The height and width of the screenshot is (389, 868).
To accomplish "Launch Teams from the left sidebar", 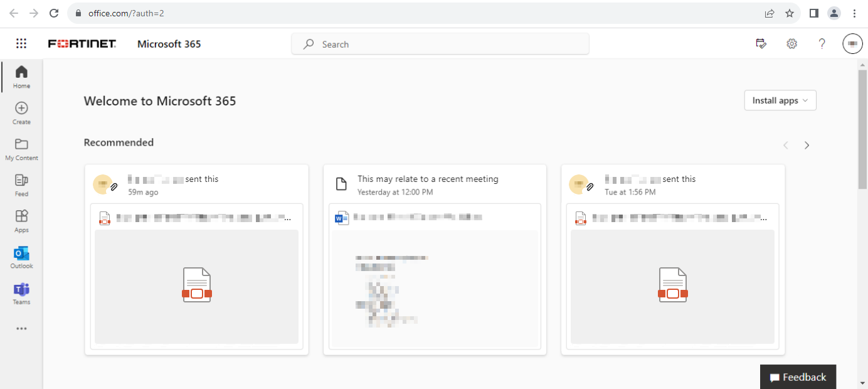I will tap(21, 293).
